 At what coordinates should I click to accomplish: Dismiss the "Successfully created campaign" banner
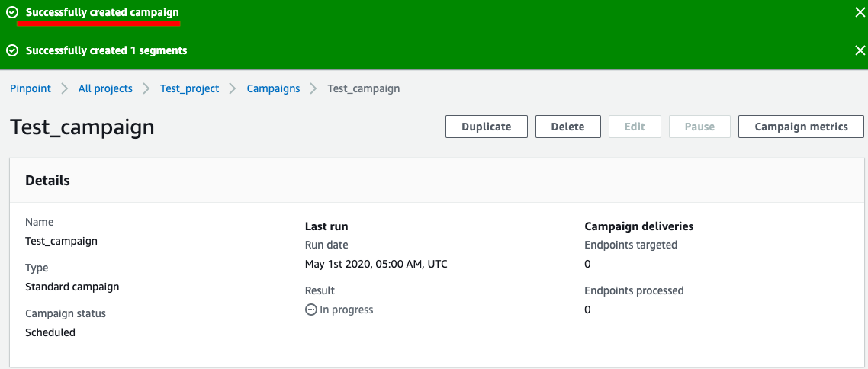pyautogui.click(x=860, y=12)
